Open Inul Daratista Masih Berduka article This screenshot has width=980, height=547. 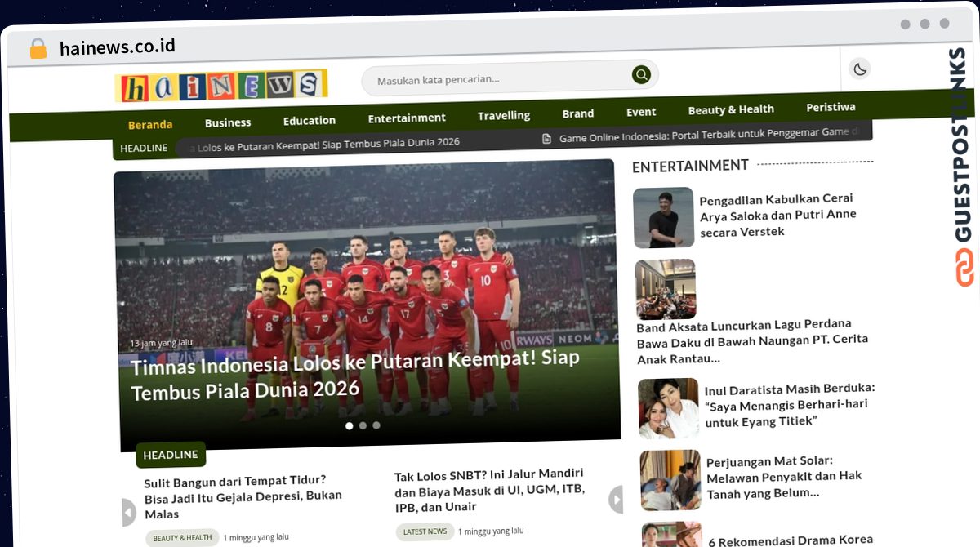point(788,404)
